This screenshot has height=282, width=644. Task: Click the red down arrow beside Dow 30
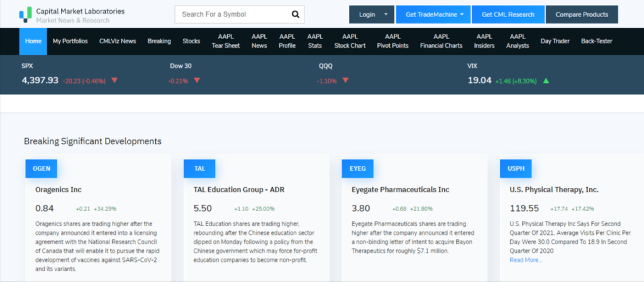pos(197,80)
